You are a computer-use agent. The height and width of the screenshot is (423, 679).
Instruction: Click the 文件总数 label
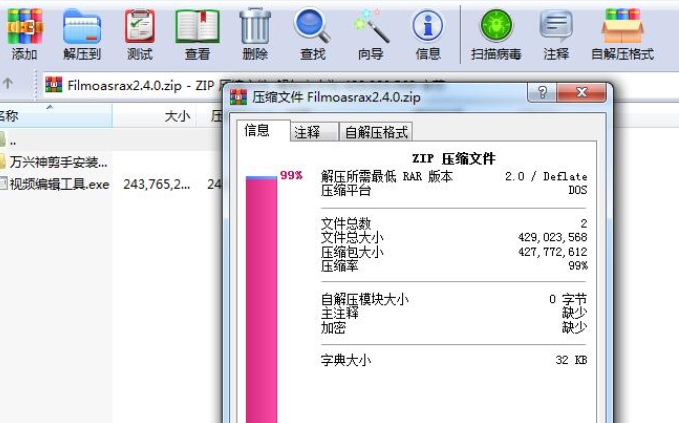[346, 223]
